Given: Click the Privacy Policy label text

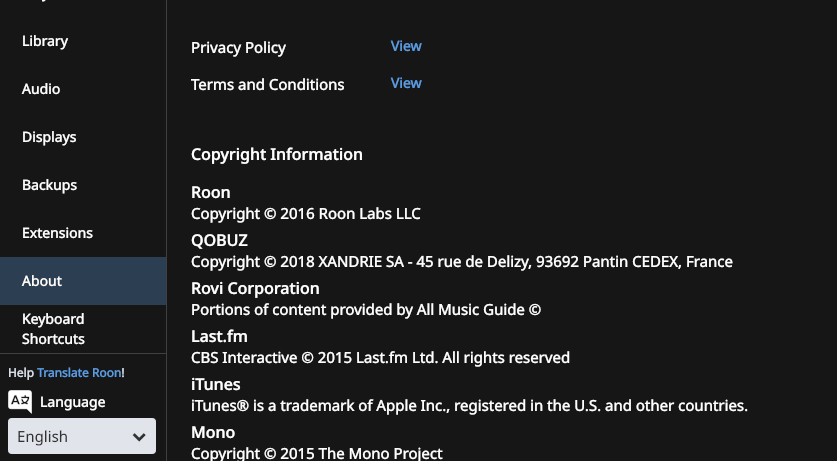Looking at the screenshot, I should pyautogui.click(x=238, y=48).
